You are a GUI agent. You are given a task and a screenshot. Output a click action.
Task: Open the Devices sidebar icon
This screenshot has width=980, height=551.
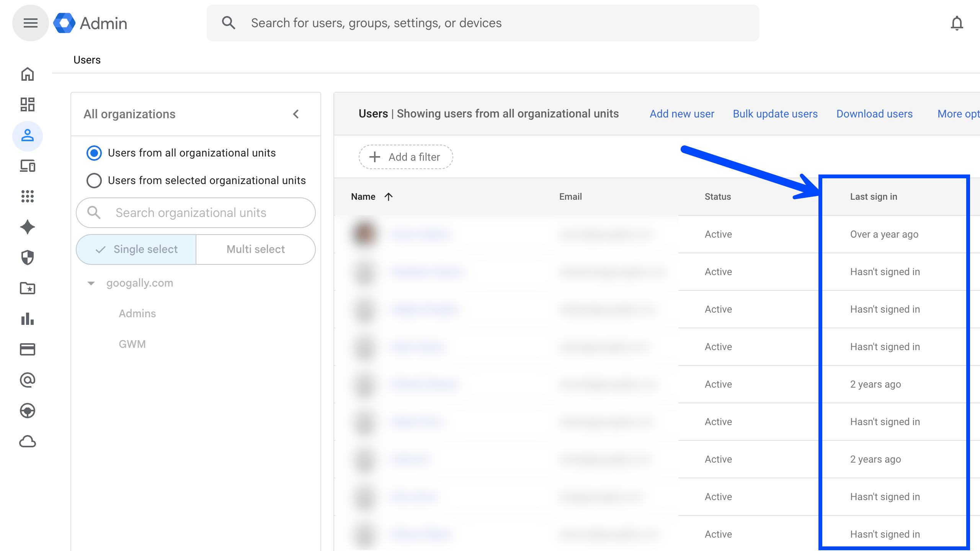tap(28, 166)
